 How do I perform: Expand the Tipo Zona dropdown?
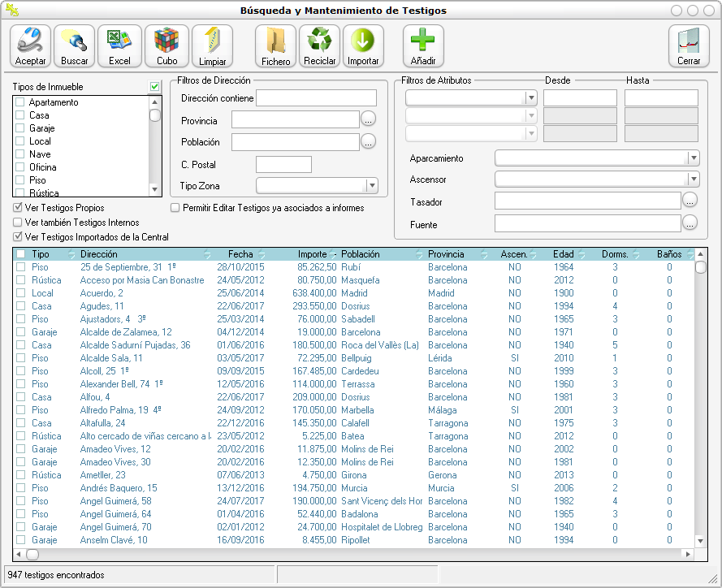tap(371, 186)
